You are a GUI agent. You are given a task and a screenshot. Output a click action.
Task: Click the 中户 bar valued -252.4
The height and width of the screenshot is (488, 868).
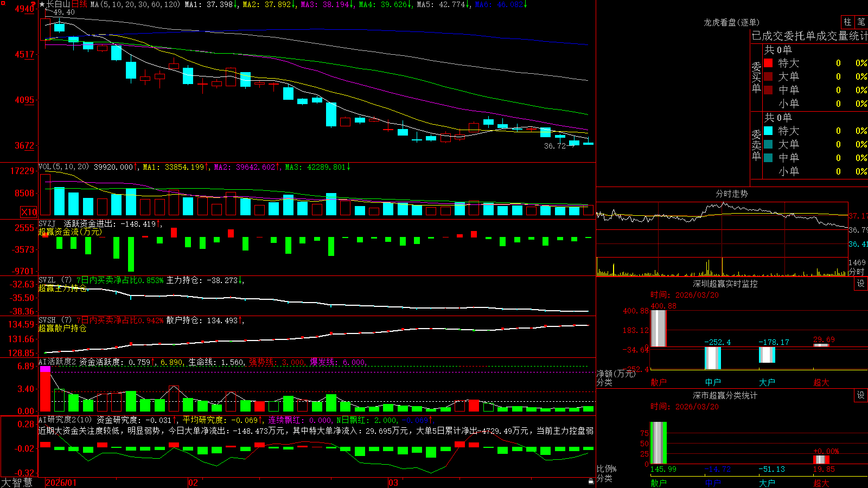(712, 358)
